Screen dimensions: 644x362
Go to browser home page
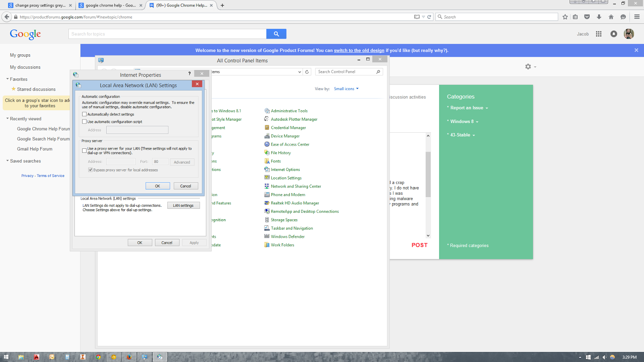click(611, 17)
